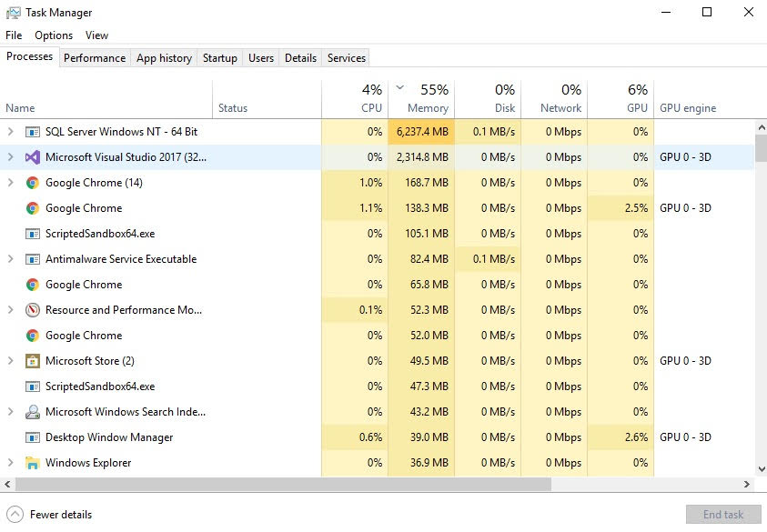Click the Microsoft Visual Studio 2017 icon
The height and width of the screenshot is (532, 767).
click(33, 157)
